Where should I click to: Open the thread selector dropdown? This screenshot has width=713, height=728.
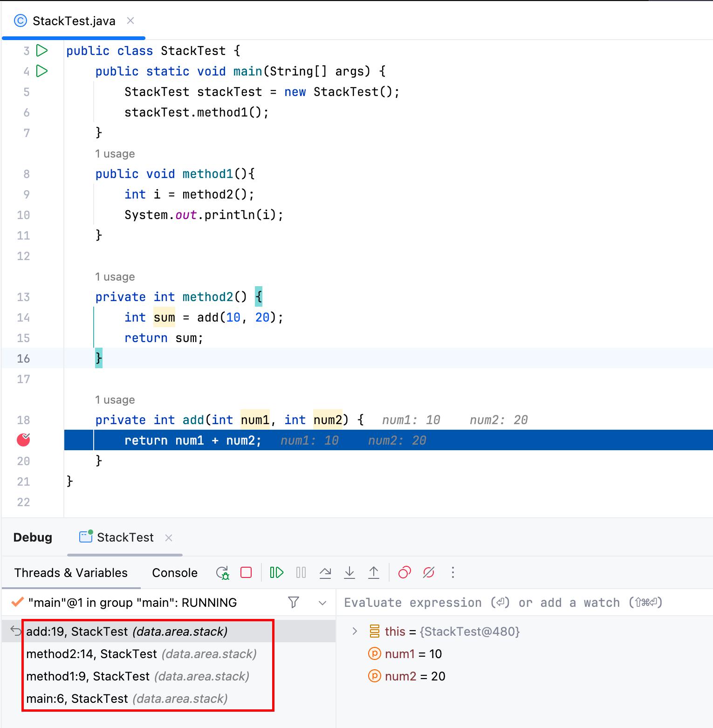click(x=322, y=603)
